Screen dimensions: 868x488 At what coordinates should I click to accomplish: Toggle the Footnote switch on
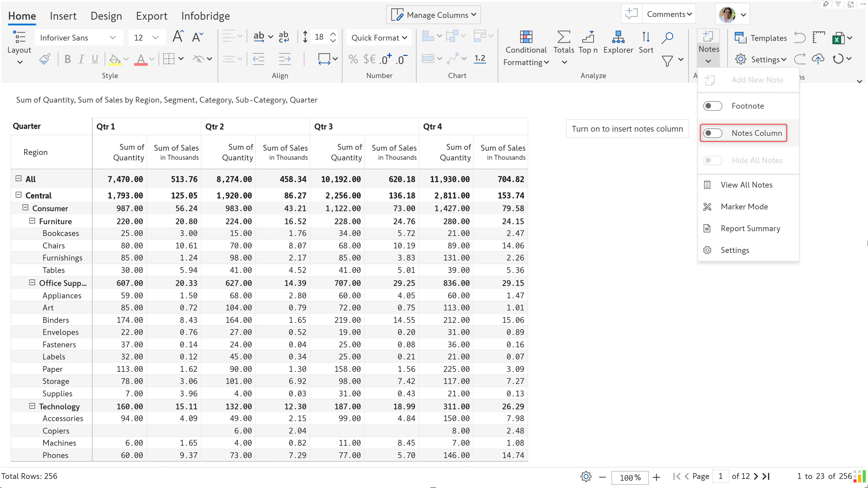[x=712, y=106]
